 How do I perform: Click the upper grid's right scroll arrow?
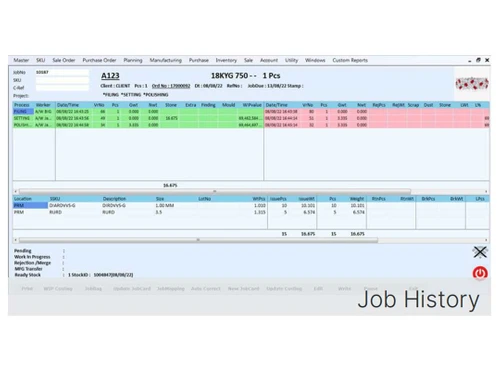[x=486, y=192]
